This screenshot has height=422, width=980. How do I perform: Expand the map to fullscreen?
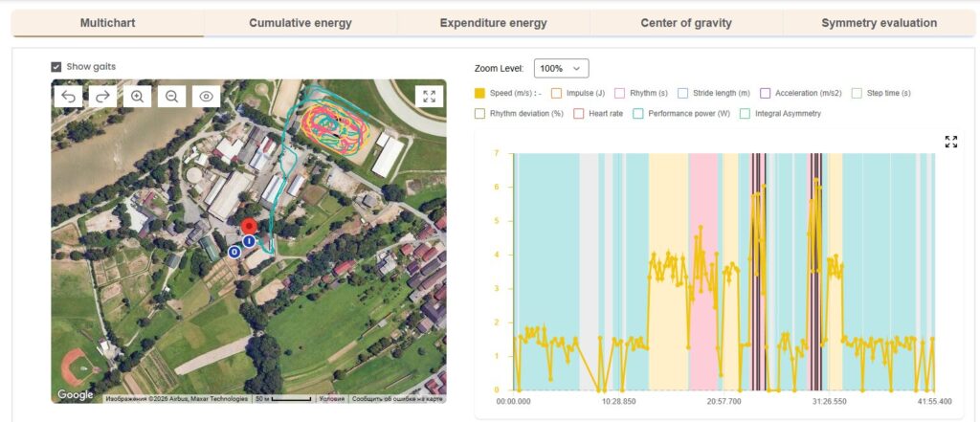(x=429, y=96)
